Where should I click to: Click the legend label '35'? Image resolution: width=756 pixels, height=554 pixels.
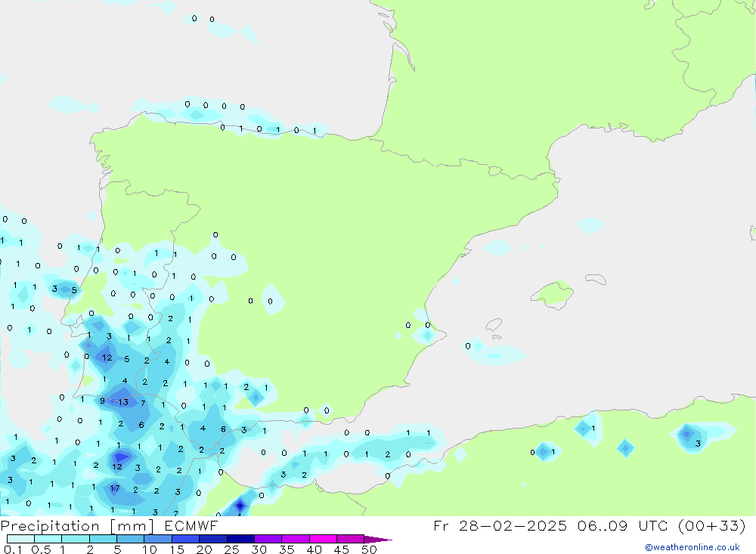(x=287, y=549)
